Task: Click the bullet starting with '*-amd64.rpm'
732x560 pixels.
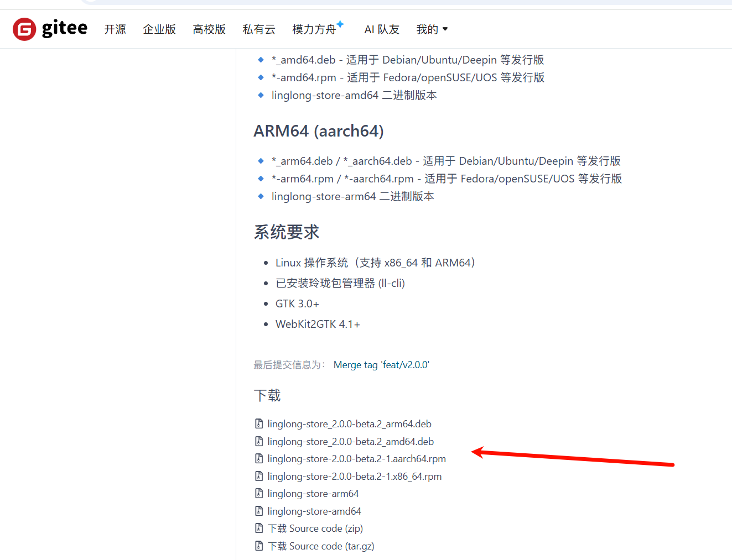Action: [408, 78]
